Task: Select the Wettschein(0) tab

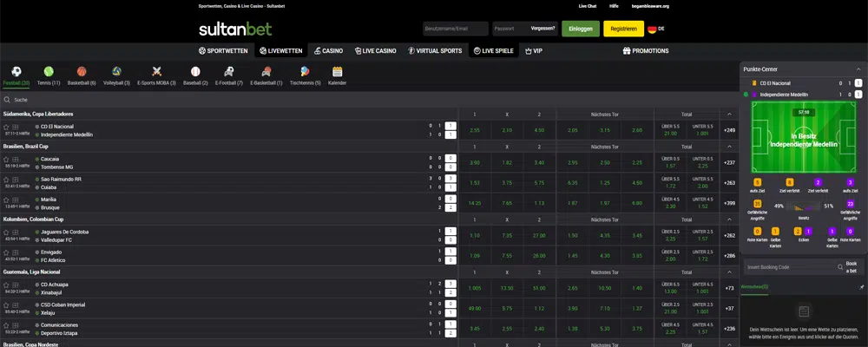Action: [x=753, y=288]
